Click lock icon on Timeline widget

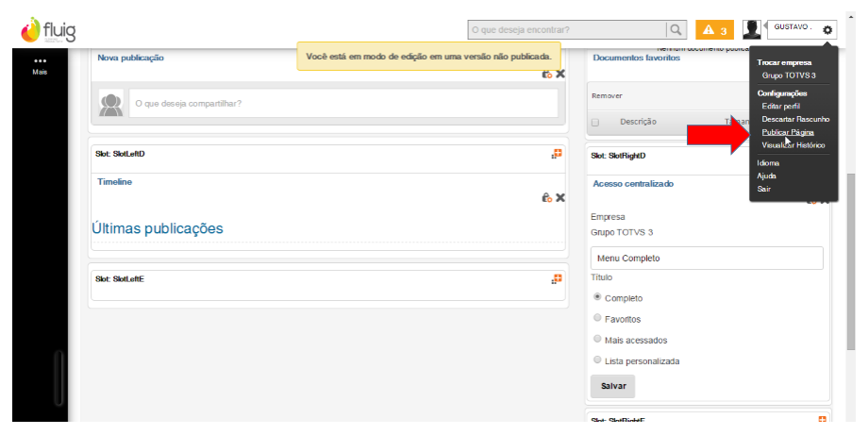coord(546,197)
